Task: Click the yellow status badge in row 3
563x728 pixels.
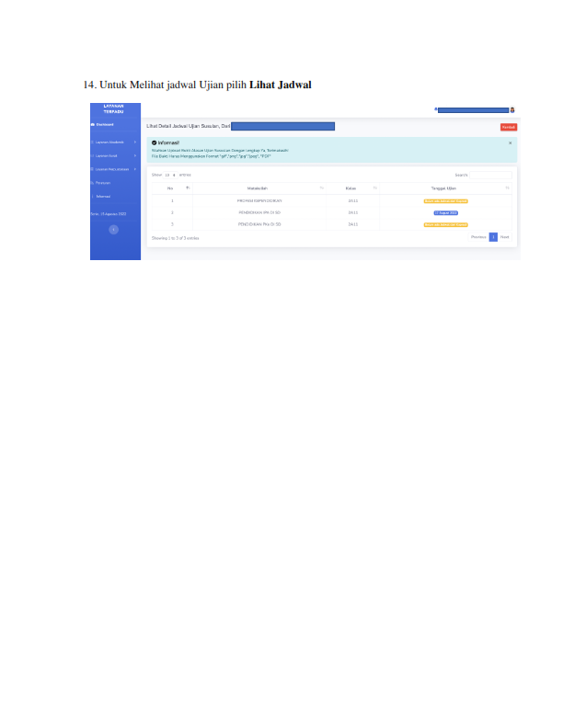Action: pos(446,224)
